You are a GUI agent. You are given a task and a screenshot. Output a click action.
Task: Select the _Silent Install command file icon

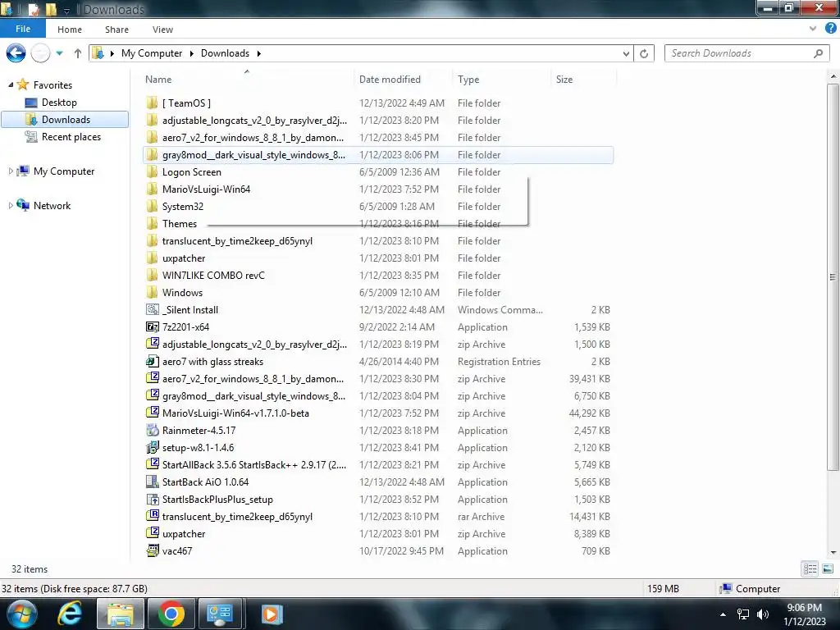pos(153,309)
